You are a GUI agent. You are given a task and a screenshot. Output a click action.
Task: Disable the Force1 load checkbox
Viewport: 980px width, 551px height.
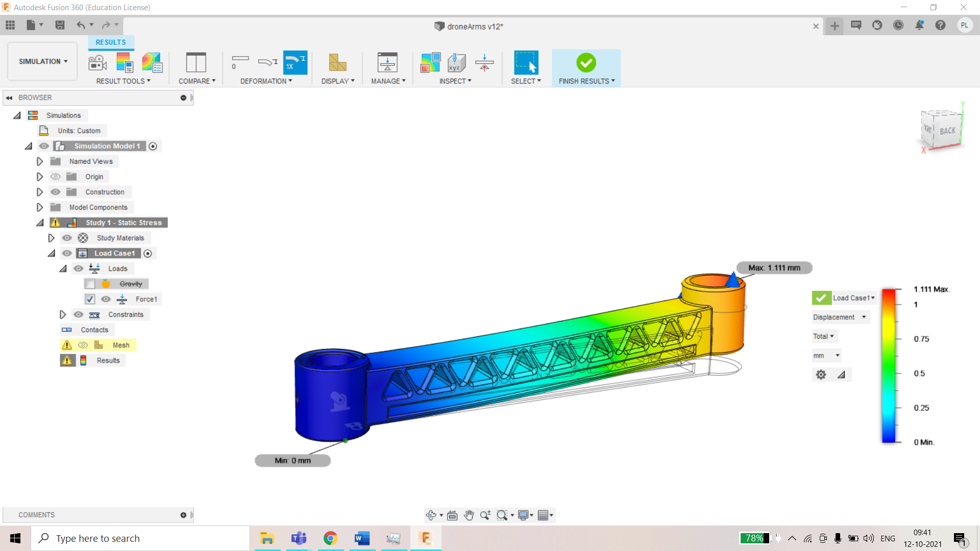pos(90,299)
